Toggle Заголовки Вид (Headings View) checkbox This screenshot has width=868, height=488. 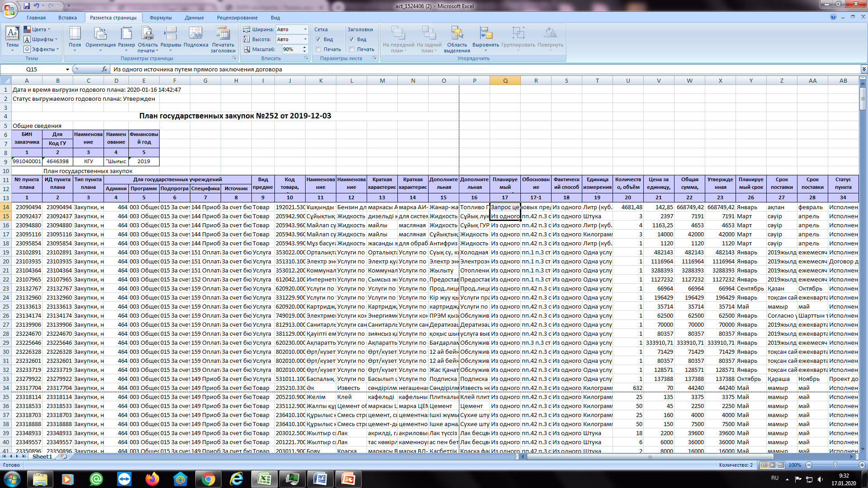(x=352, y=39)
